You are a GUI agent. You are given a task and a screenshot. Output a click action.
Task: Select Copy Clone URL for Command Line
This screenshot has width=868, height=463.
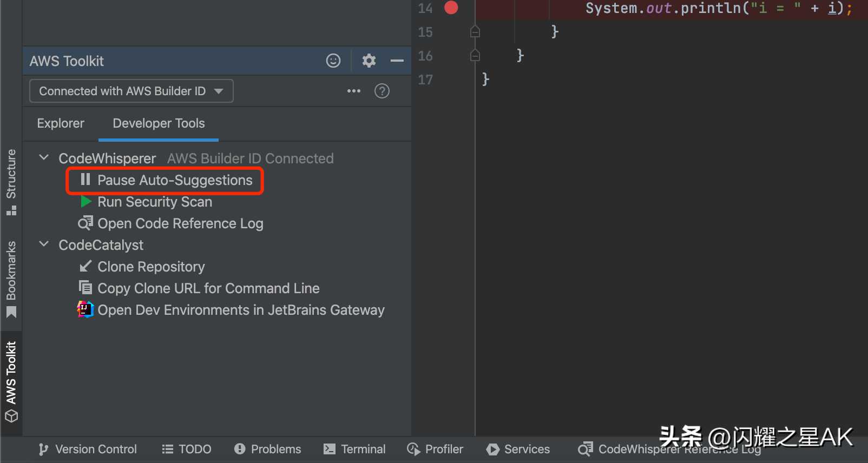[x=208, y=288]
